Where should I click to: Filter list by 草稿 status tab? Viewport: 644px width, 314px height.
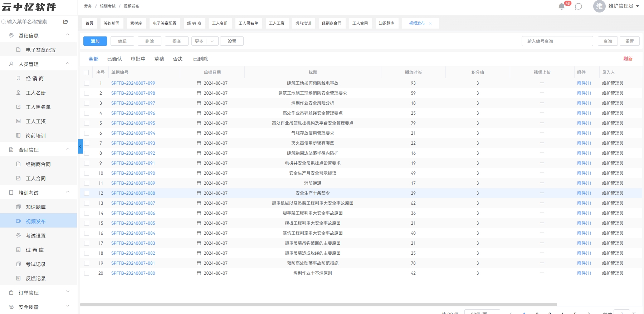159,59
